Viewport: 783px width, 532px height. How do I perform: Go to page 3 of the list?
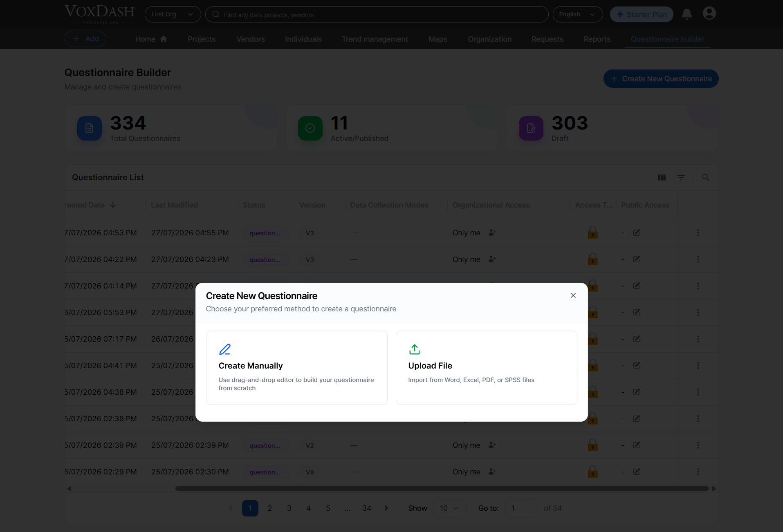289,508
